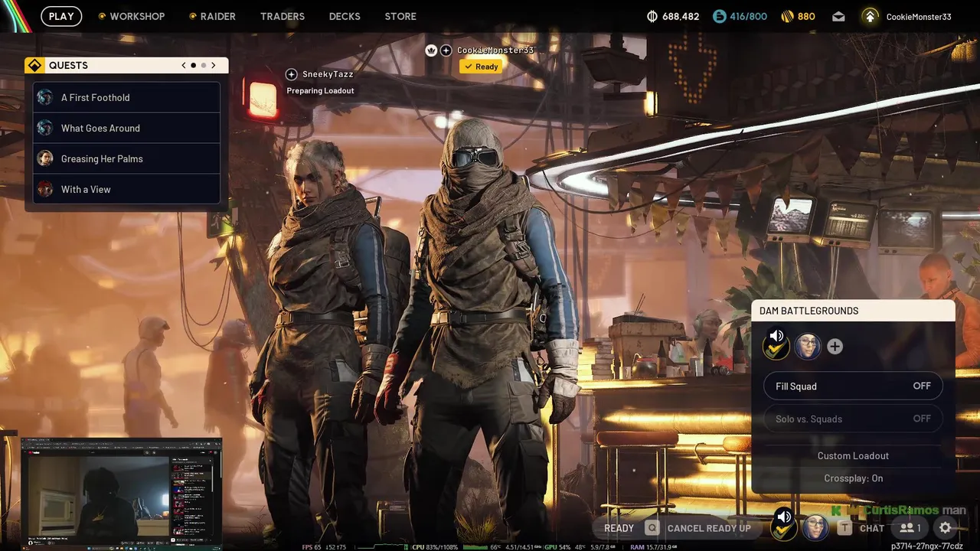
Task: Click the squad leader crown icon
Action: tap(431, 51)
